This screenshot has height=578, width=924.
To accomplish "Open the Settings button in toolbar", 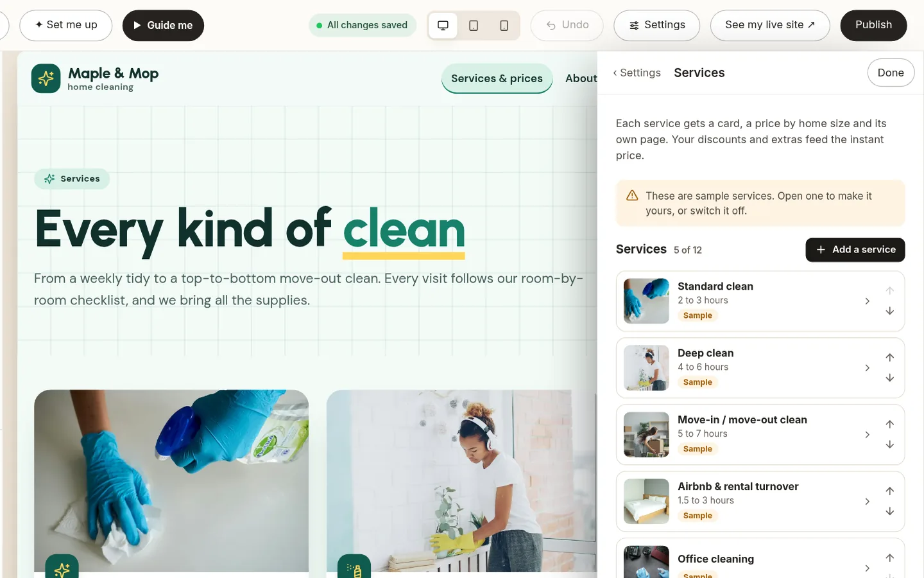I will 656,25.
